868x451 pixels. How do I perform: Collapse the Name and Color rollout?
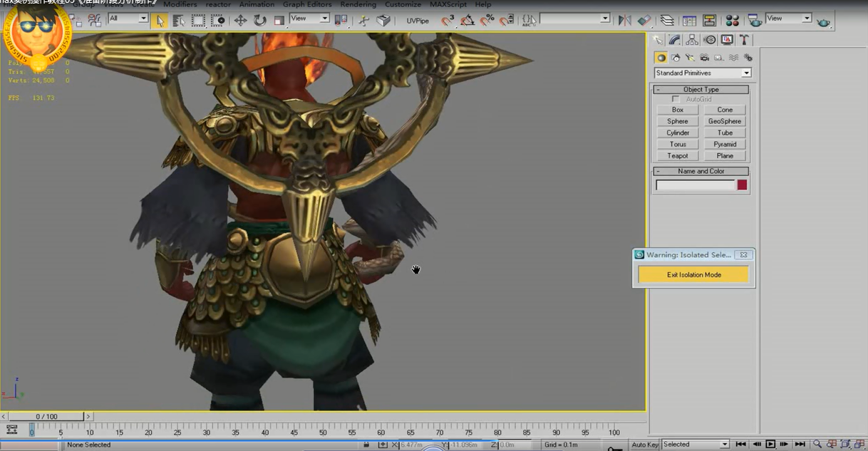tap(701, 171)
